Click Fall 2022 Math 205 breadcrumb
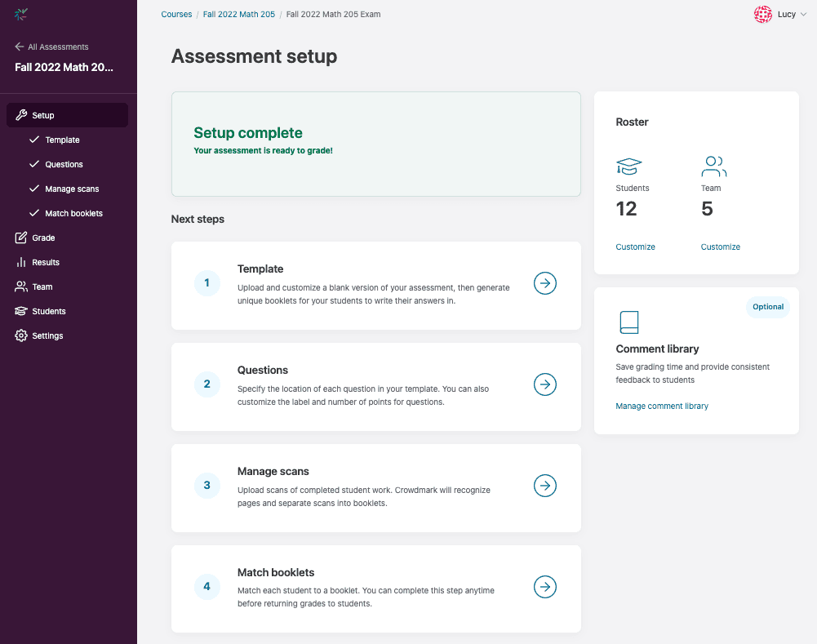 [x=239, y=14]
